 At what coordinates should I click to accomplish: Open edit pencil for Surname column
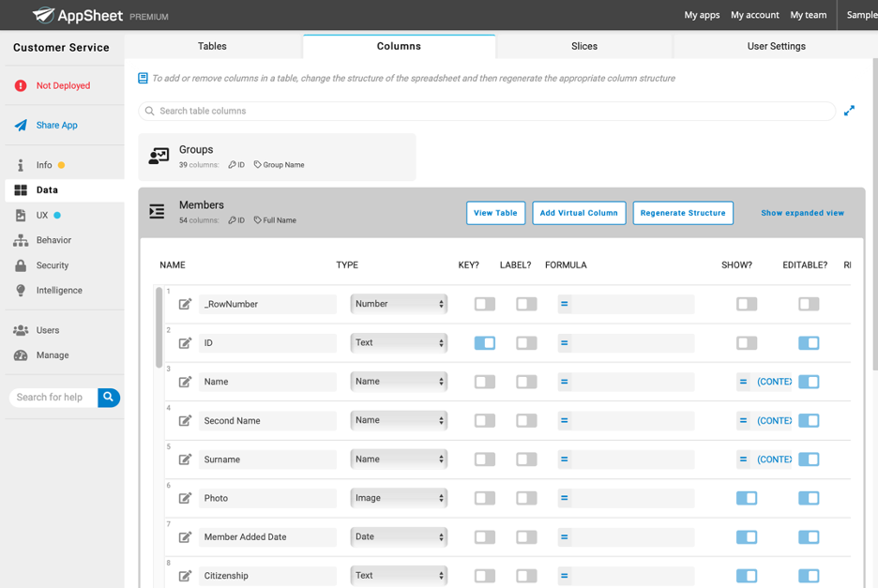pos(185,460)
